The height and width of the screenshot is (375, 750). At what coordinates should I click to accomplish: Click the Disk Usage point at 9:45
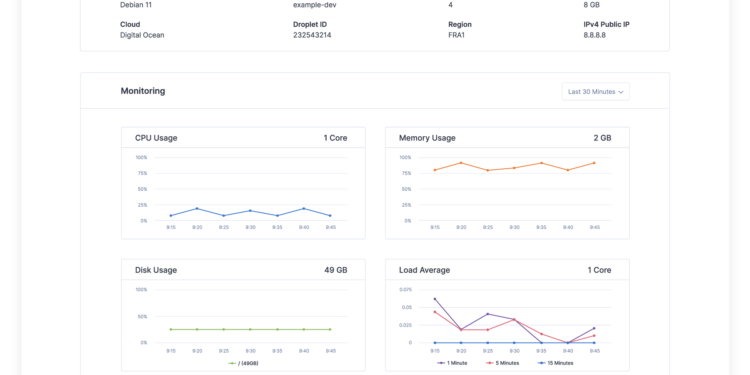330,330
